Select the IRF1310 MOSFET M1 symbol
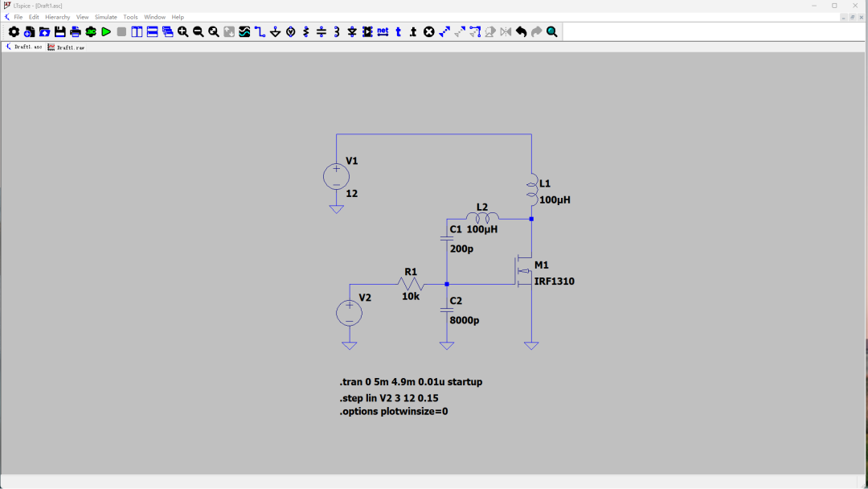This screenshot has height=489, width=868. click(523, 271)
